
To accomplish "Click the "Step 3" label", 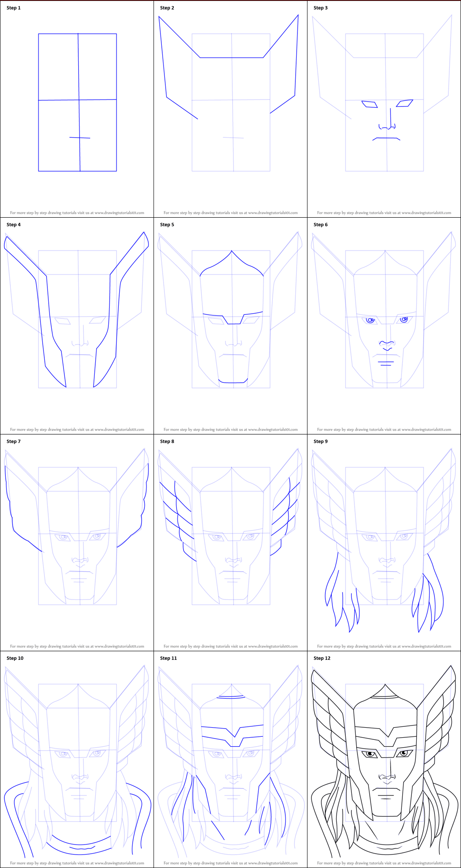I will 321,8.
